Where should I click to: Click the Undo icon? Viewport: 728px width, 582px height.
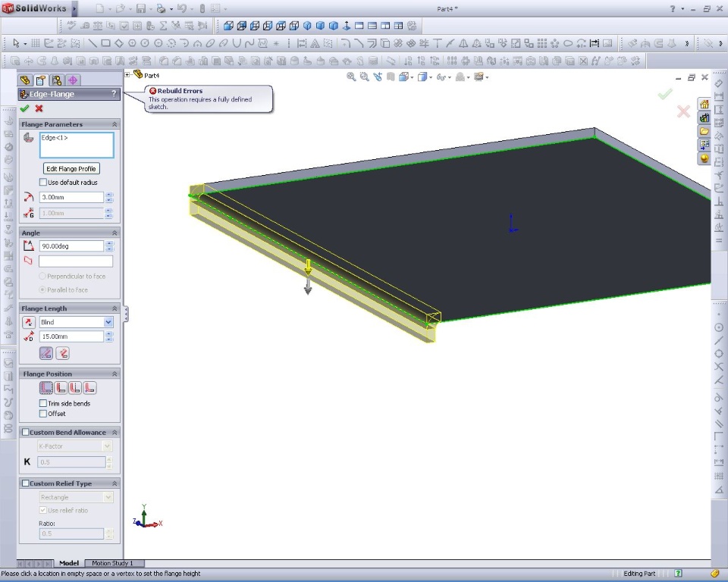(x=181, y=8)
